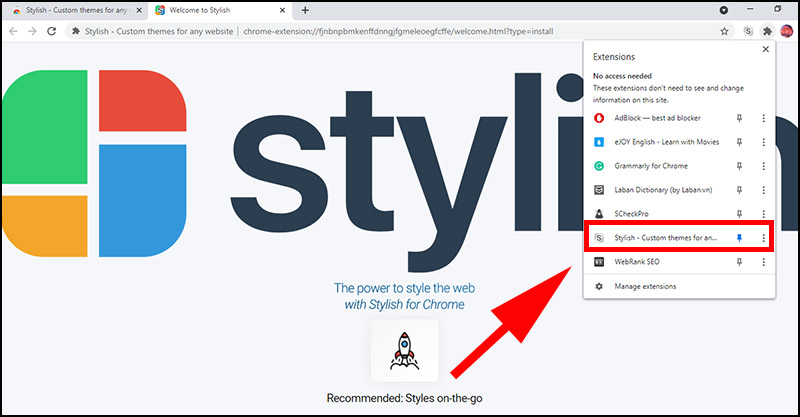800x417 pixels.
Task: Click the 'Extensions' popup title
Action: 614,57
